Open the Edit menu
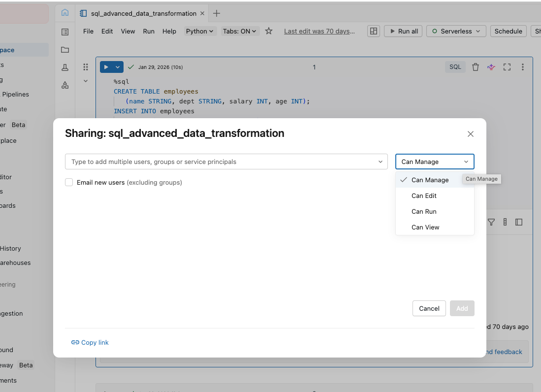Image resolution: width=541 pixels, height=392 pixels. coord(107,31)
